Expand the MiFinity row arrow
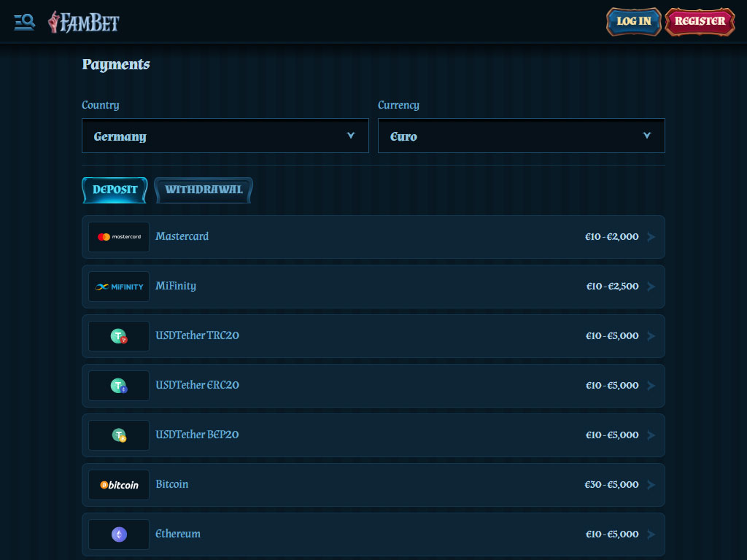 (x=651, y=286)
